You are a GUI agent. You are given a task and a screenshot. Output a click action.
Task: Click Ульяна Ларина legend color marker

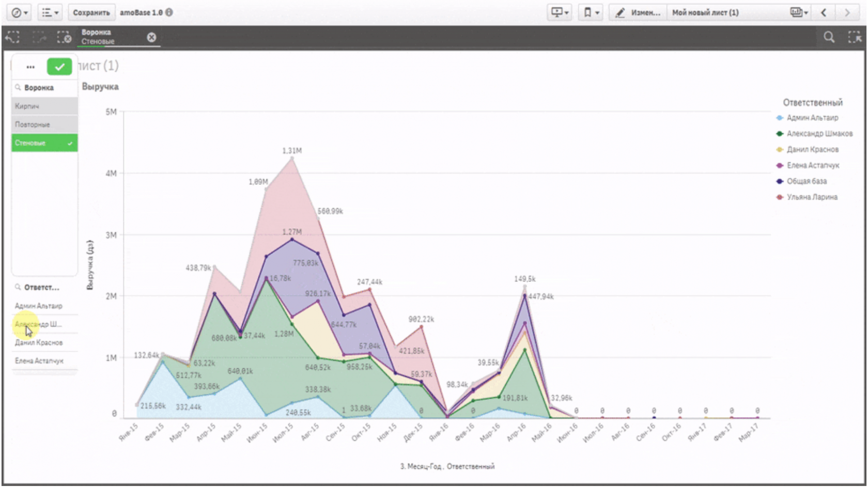(x=780, y=197)
